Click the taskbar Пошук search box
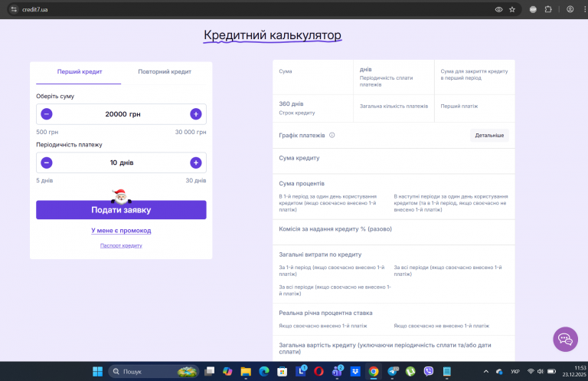The image size is (588, 381). (154, 372)
